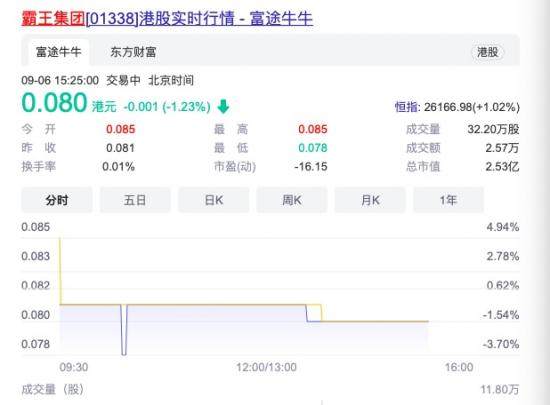Click the 交易中 status text

tap(123, 80)
